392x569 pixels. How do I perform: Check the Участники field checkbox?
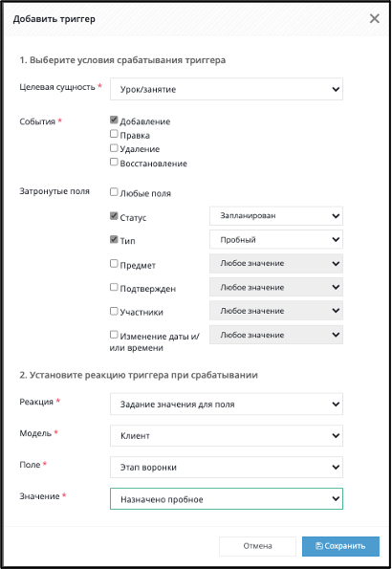(x=114, y=311)
